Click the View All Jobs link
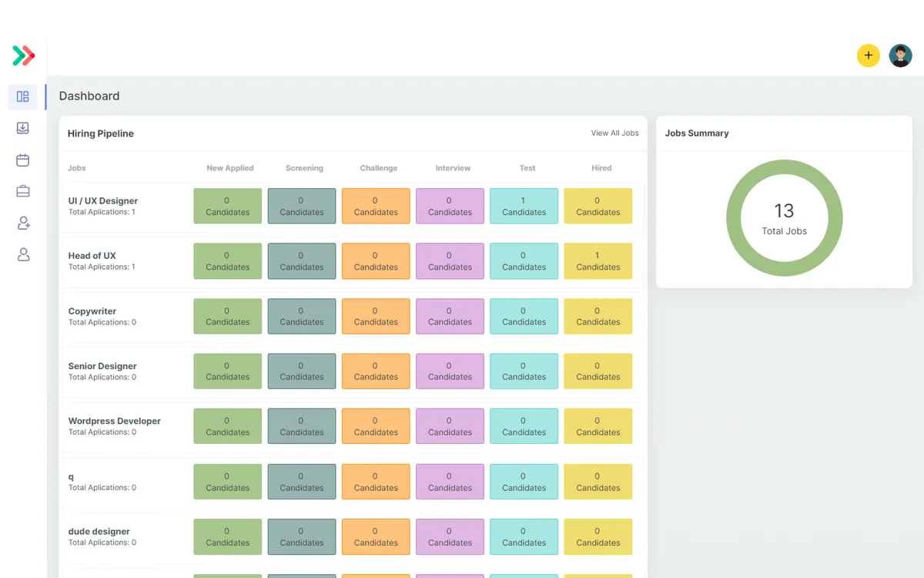 (614, 133)
